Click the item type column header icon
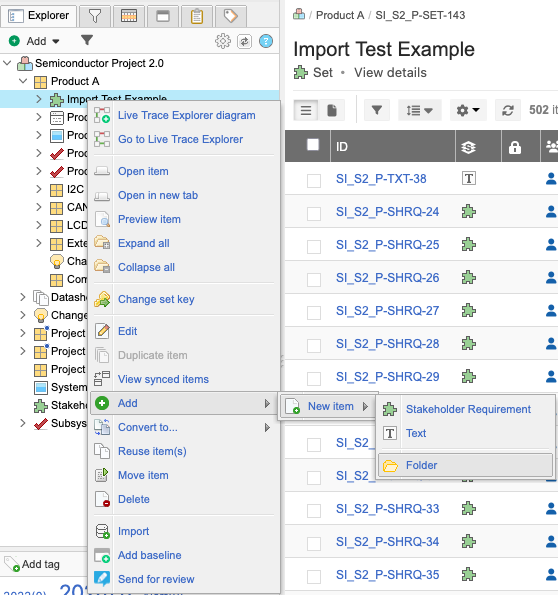 coord(468,147)
